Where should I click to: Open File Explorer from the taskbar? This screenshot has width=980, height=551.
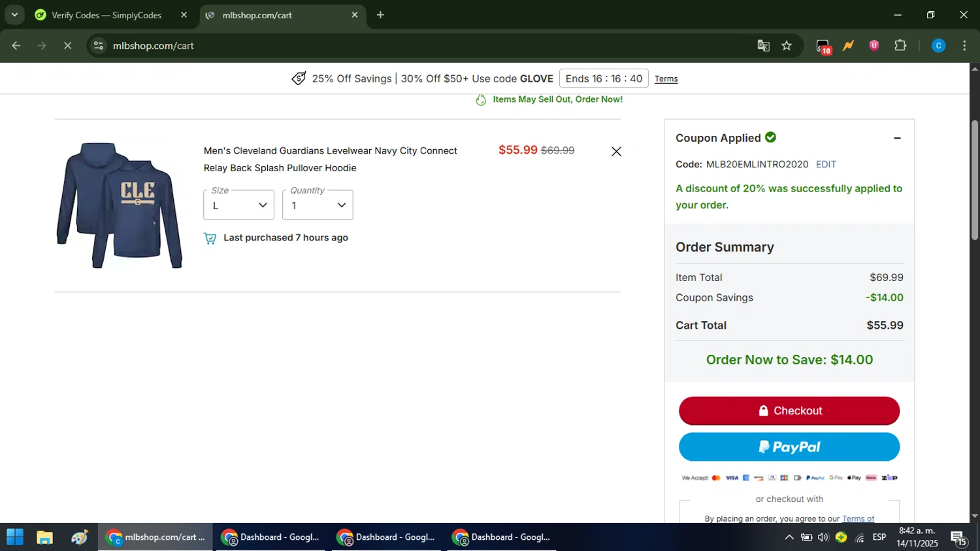(44, 537)
